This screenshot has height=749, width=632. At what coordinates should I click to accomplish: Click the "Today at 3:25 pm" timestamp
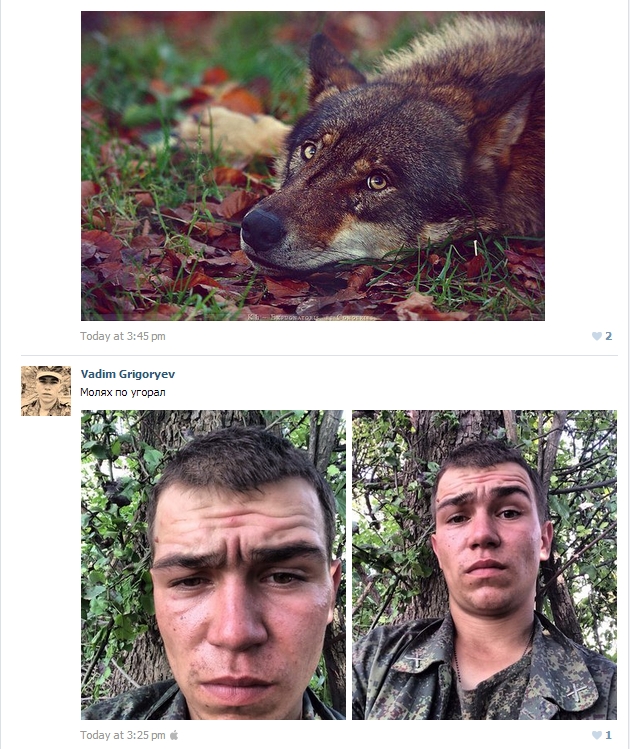tap(123, 735)
